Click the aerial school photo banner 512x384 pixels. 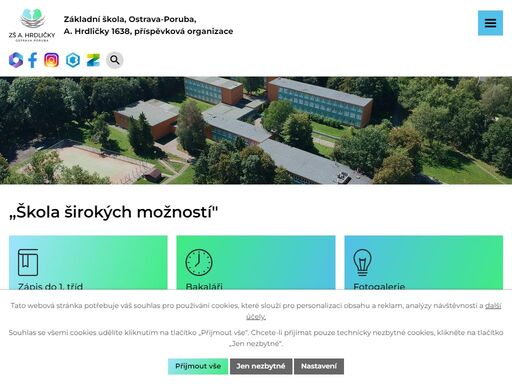tap(256, 130)
